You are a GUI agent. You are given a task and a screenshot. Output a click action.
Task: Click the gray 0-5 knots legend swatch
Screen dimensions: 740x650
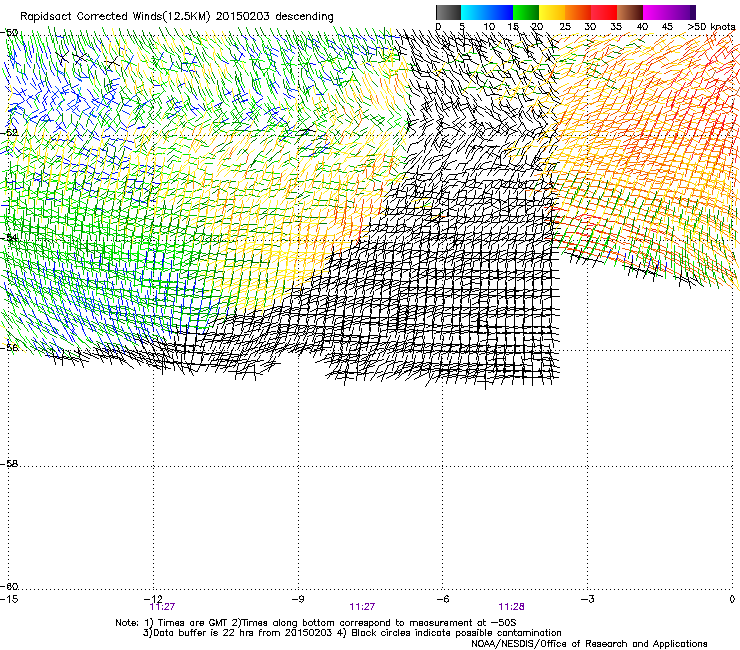click(x=448, y=12)
